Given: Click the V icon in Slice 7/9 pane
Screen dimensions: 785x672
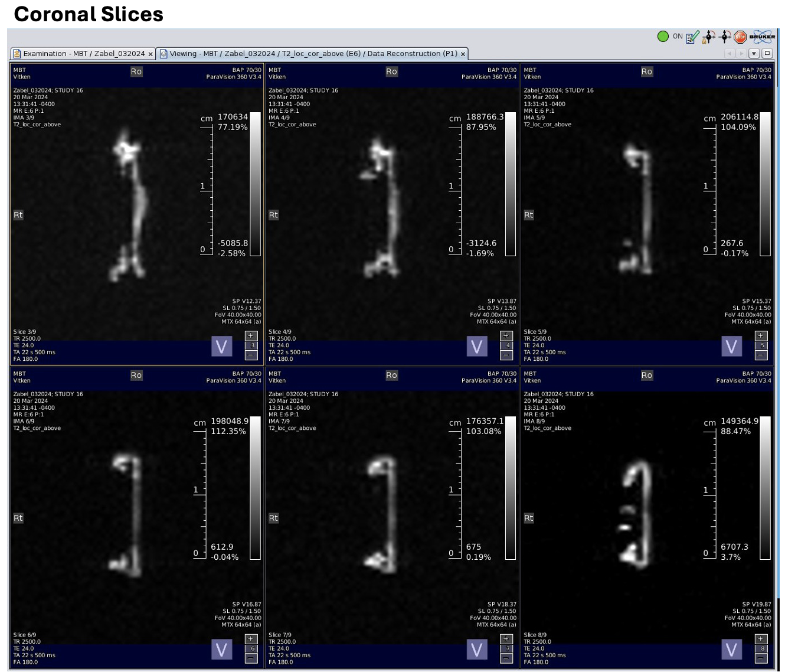Looking at the screenshot, I should pos(477,650).
